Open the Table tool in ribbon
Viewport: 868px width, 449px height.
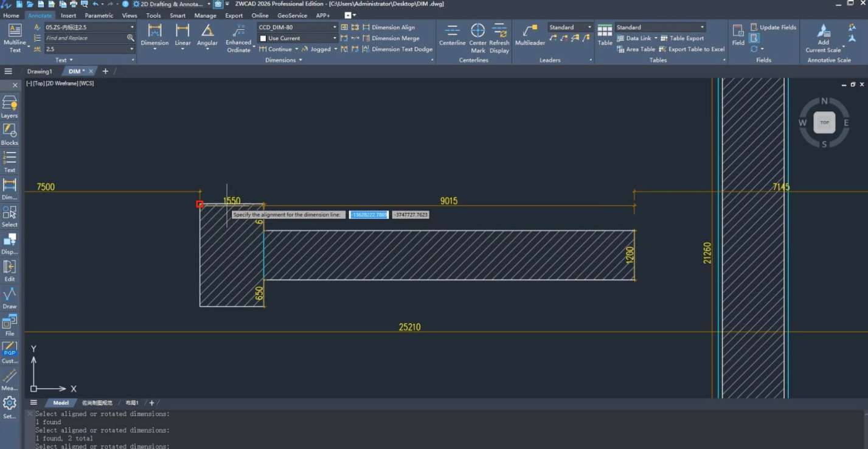tap(605, 34)
